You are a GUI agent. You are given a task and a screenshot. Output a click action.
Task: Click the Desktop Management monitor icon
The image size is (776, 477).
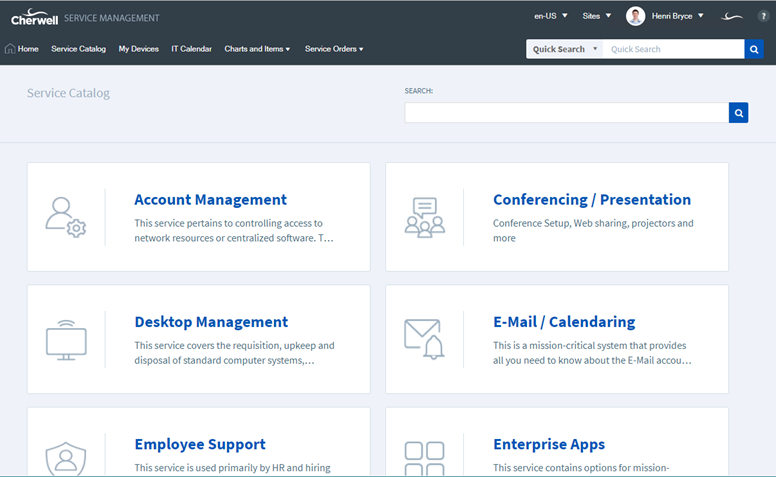coord(66,339)
